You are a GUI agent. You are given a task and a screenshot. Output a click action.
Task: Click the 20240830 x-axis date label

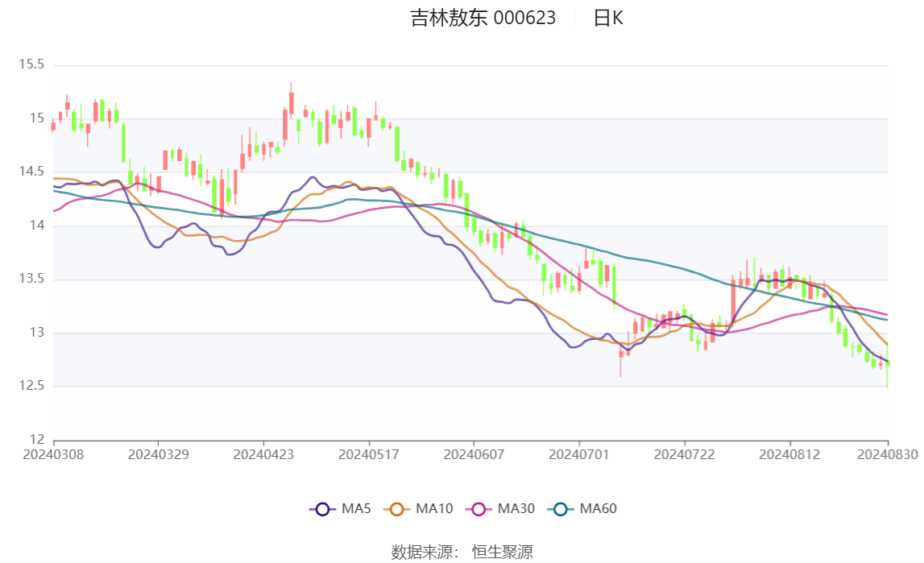click(888, 454)
